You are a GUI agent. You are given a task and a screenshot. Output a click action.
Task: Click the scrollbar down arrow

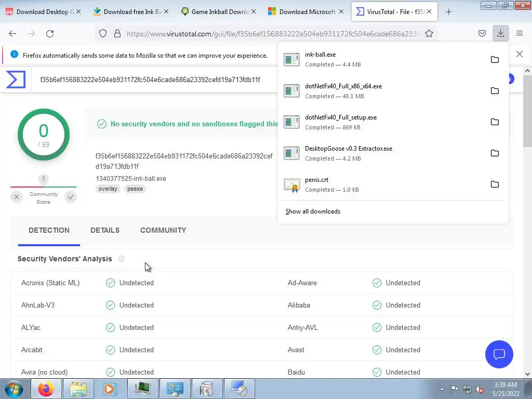click(527, 374)
